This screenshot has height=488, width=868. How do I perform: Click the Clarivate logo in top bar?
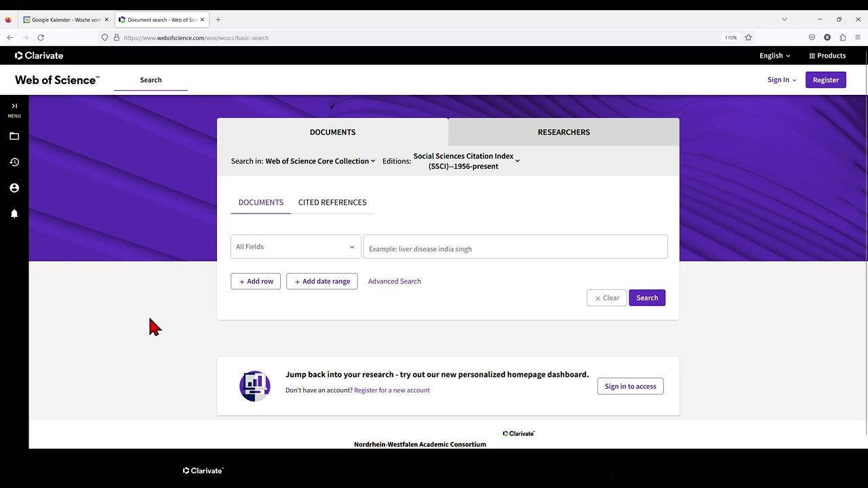pyautogui.click(x=39, y=56)
